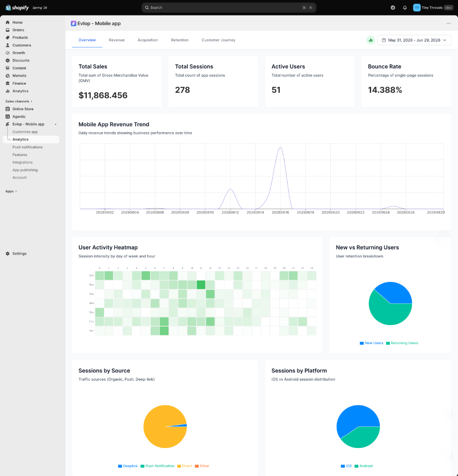Click the Bounce Rate 14.388% value
458x476 pixels.
[x=385, y=90]
